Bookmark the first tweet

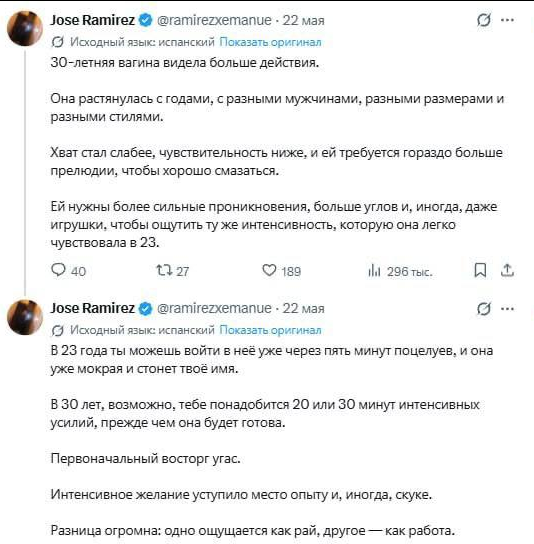coord(480,271)
